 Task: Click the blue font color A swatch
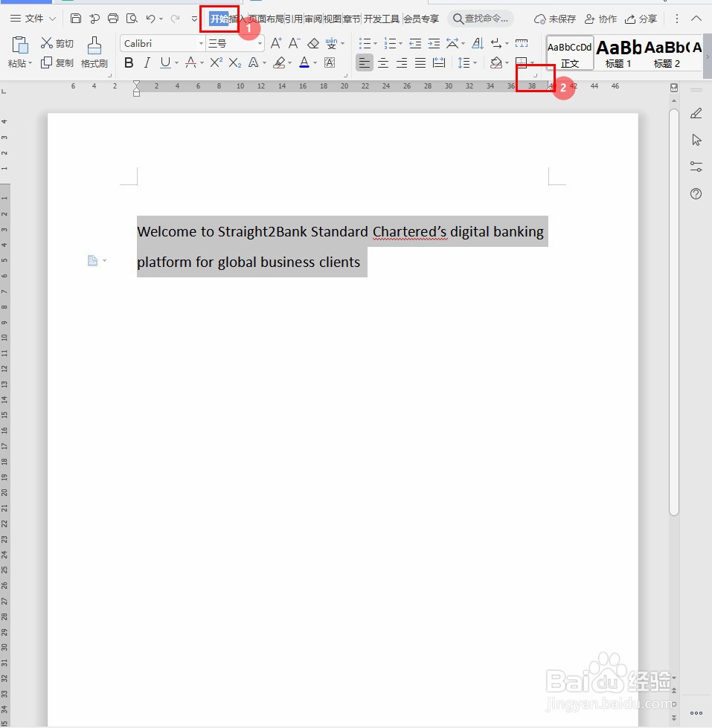[304, 62]
